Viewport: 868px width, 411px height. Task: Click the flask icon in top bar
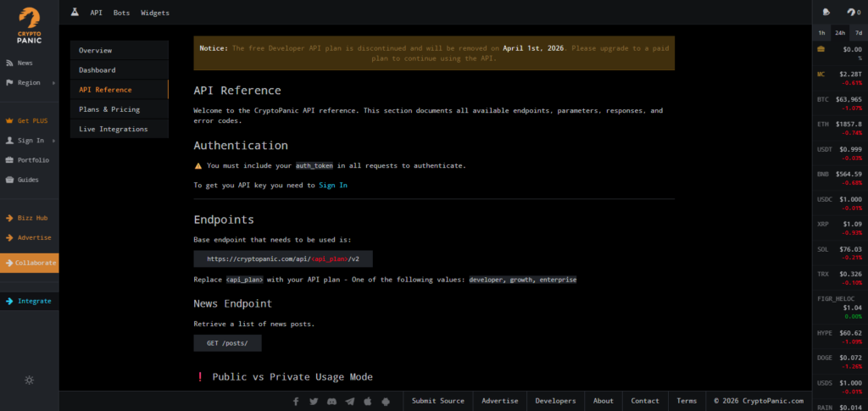(75, 12)
